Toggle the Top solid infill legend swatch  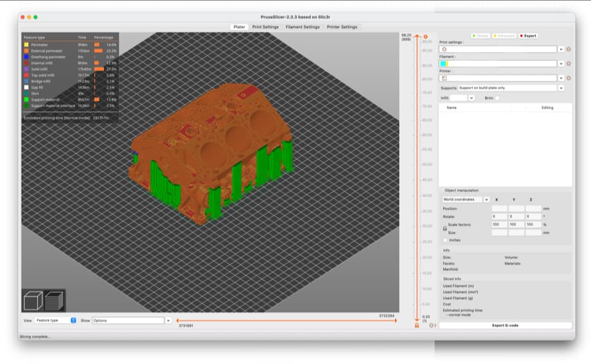(26, 75)
